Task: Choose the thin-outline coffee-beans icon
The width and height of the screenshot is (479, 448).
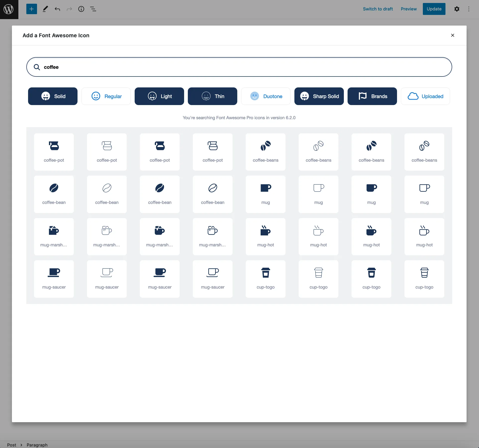Action: click(x=319, y=152)
